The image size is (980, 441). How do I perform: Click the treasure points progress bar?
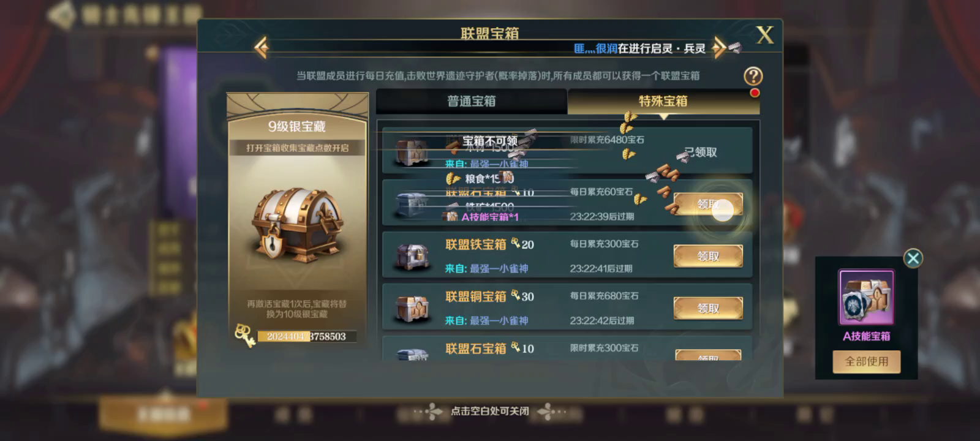(x=306, y=336)
